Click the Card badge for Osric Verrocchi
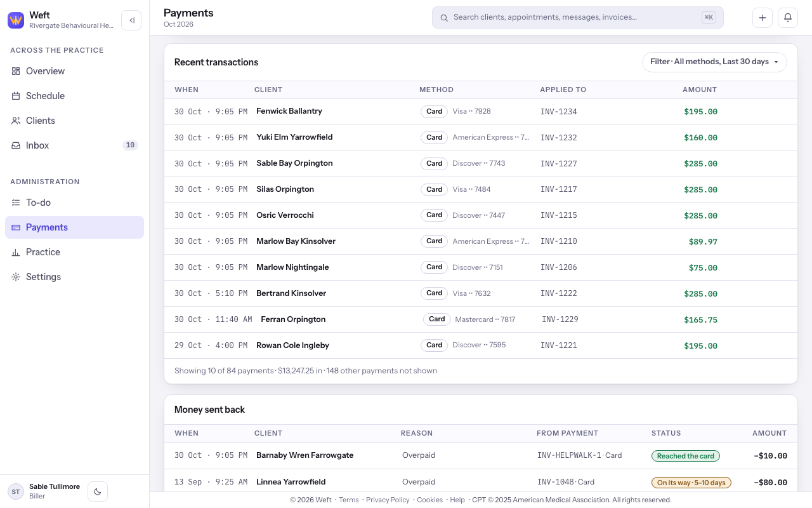812x508 pixels. tap(435, 215)
